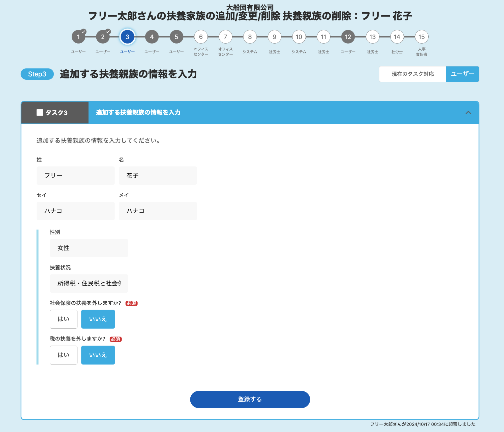Click the 必須 badge for 税の扶養
This screenshot has height=432, width=504.
pos(116,339)
